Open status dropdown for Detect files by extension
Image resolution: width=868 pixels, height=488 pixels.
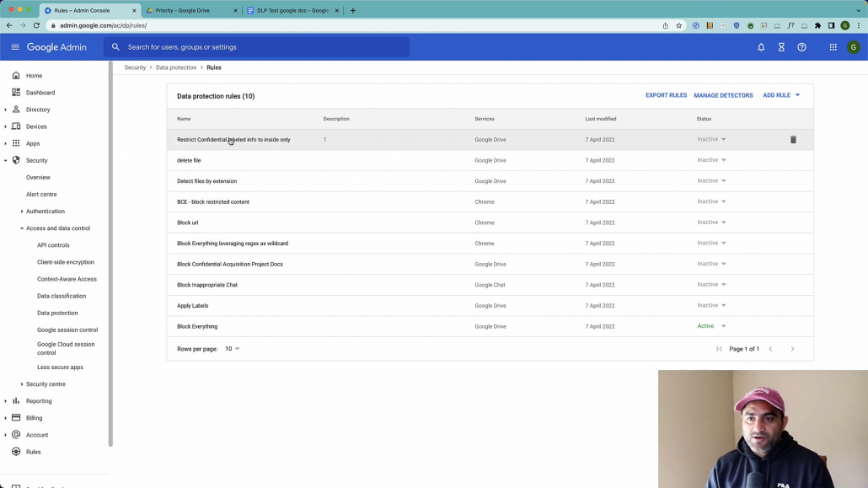tap(711, 180)
